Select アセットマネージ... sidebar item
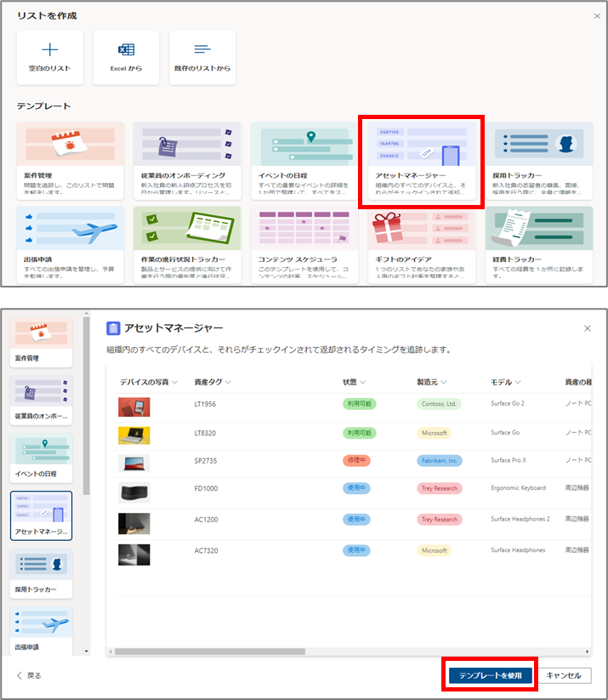This screenshot has width=608, height=700. pos(41,515)
